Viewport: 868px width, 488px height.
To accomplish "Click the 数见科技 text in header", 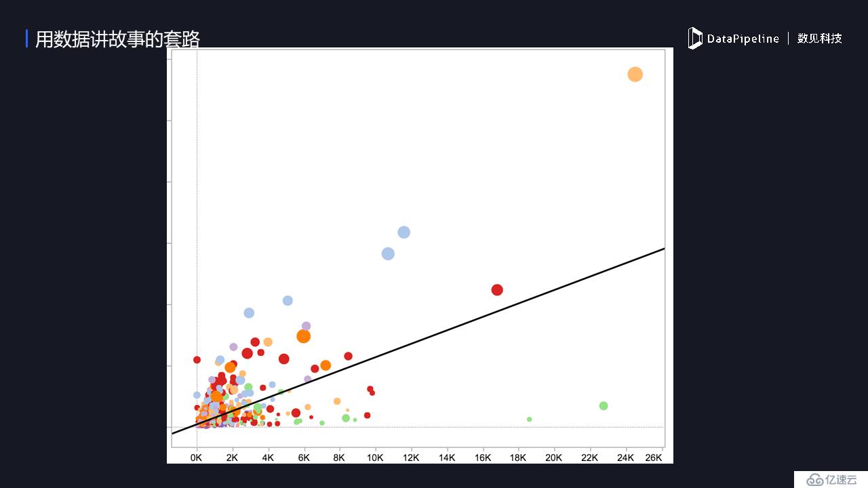I will [x=819, y=39].
